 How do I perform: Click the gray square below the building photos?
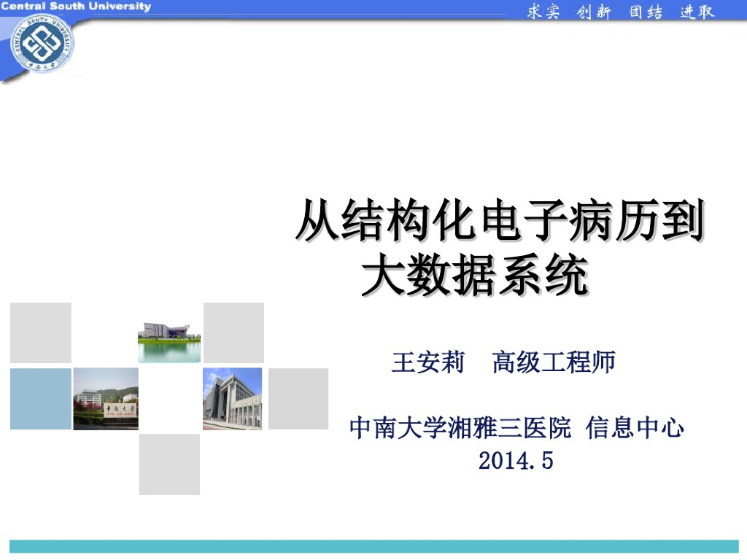169,462
